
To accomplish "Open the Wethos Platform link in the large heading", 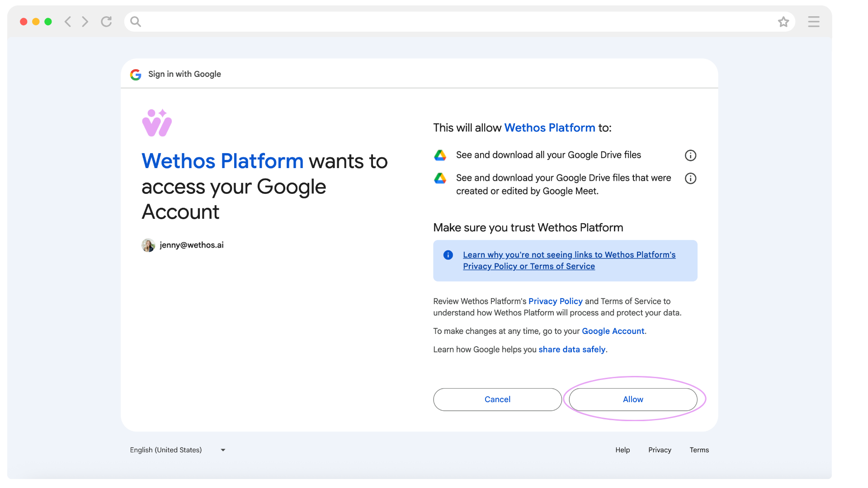I will point(222,161).
